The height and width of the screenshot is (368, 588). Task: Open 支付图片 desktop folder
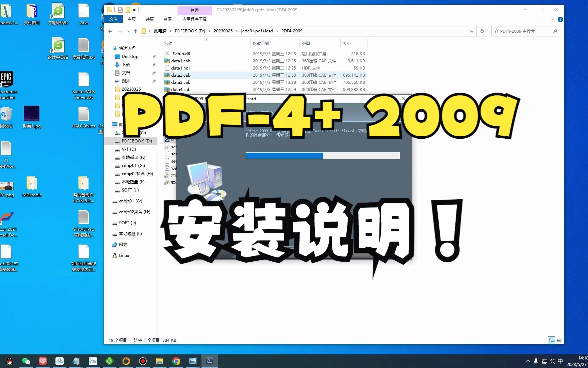click(32, 14)
